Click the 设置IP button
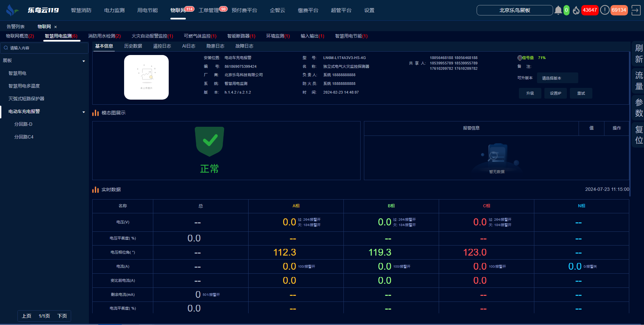Viewport: 644px width, 325px height. coord(555,94)
